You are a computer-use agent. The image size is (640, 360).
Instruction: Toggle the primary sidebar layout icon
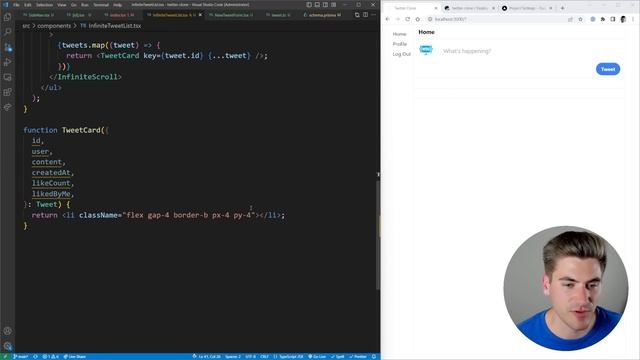point(309,4)
